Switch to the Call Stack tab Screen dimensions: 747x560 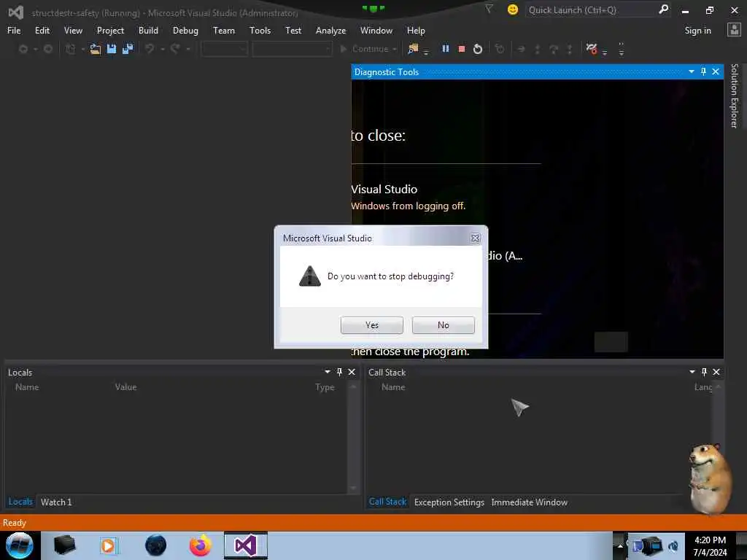[x=387, y=502]
